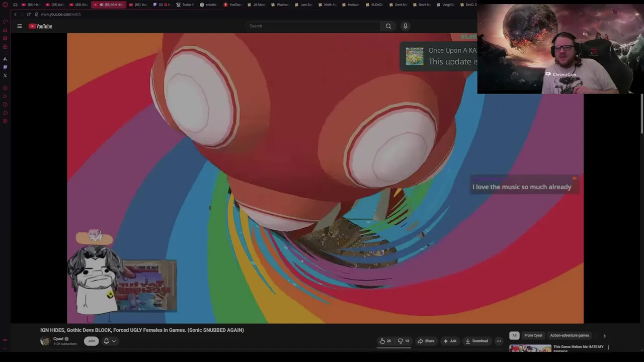
Task: Click the Ask button
Action: (x=450, y=341)
